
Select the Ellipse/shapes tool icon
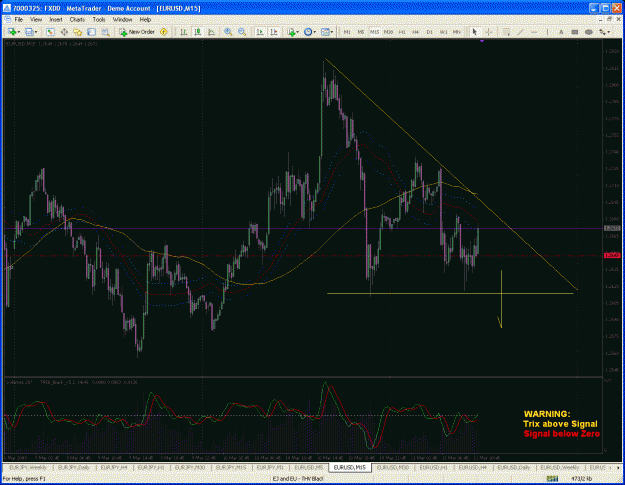point(588,32)
